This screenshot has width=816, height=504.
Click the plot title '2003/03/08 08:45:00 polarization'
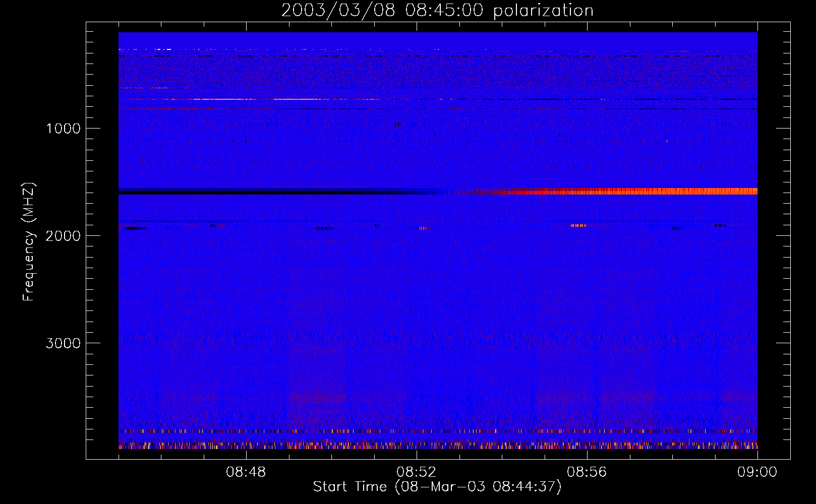[437, 10]
